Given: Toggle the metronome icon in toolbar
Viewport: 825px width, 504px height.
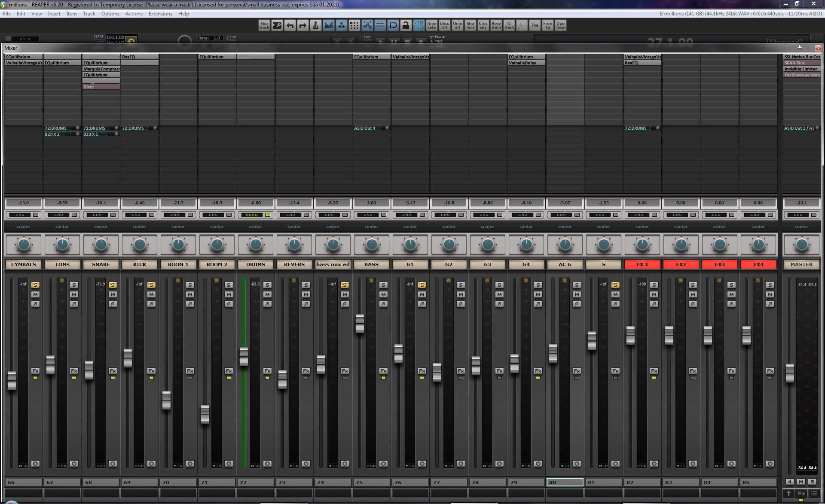Looking at the screenshot, I should click(315, 25).
